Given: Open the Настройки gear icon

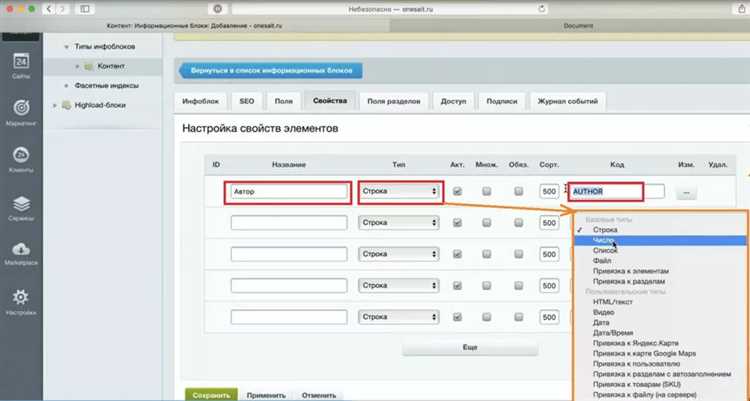Looking at the screenshot, I should tap(21, 298).
